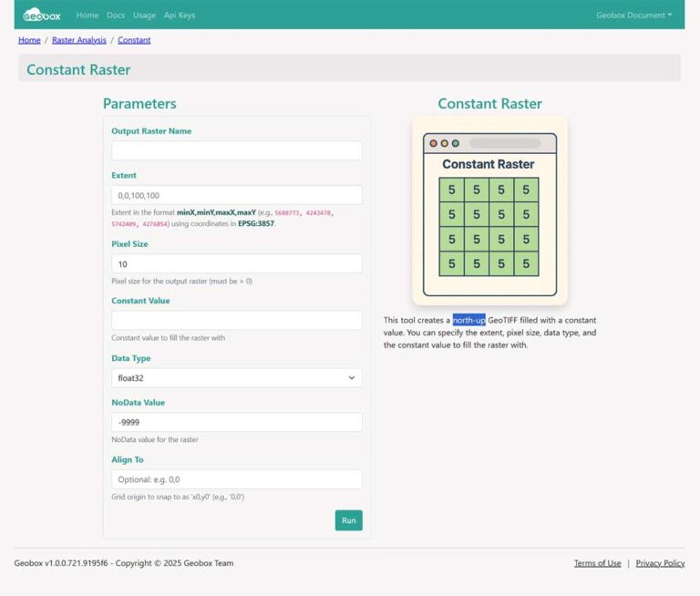
Task: Open the Home navigation item
Action: click(87, 15)
